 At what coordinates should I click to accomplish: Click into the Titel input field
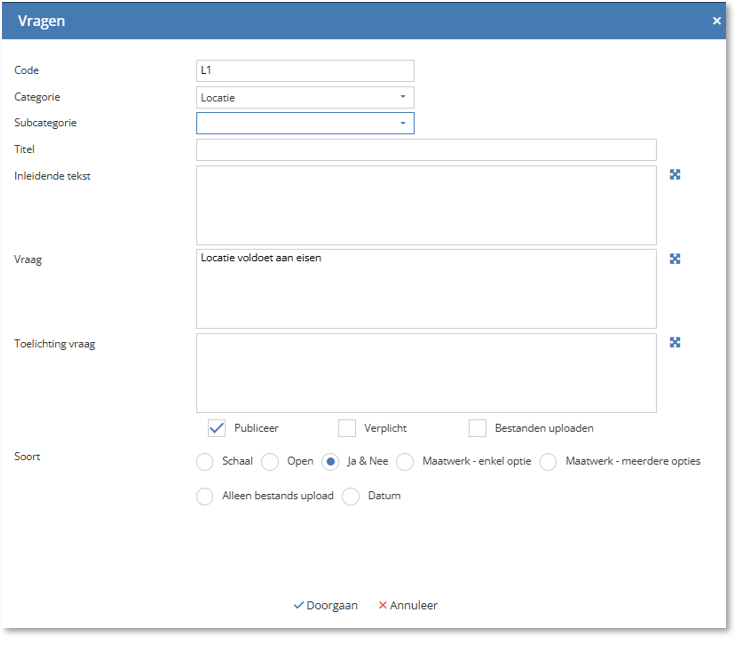click(426, 150)
